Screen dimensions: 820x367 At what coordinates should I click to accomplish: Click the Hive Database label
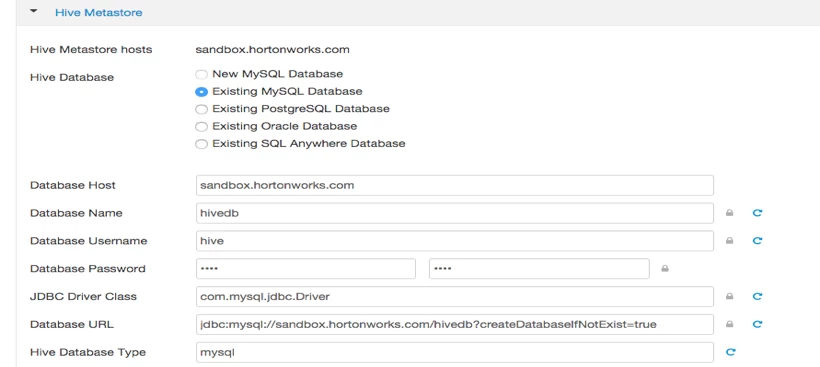tap(72, 77)
